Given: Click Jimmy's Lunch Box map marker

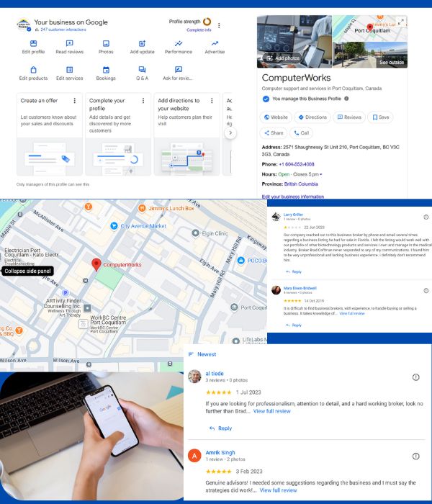Looking at the screenshot, I should 142,208.
